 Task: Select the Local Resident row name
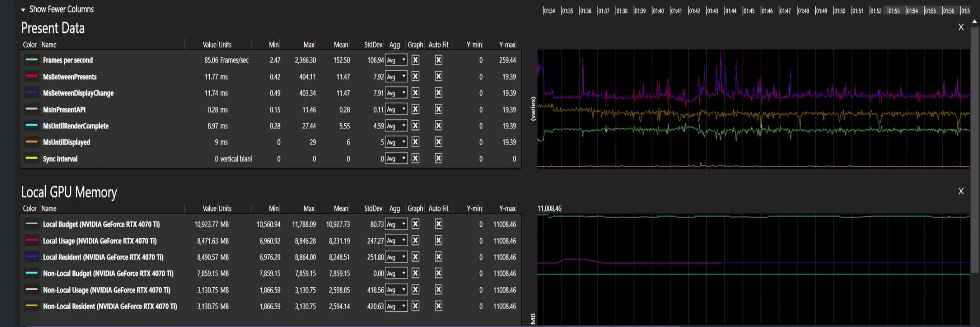pos(103,257)
